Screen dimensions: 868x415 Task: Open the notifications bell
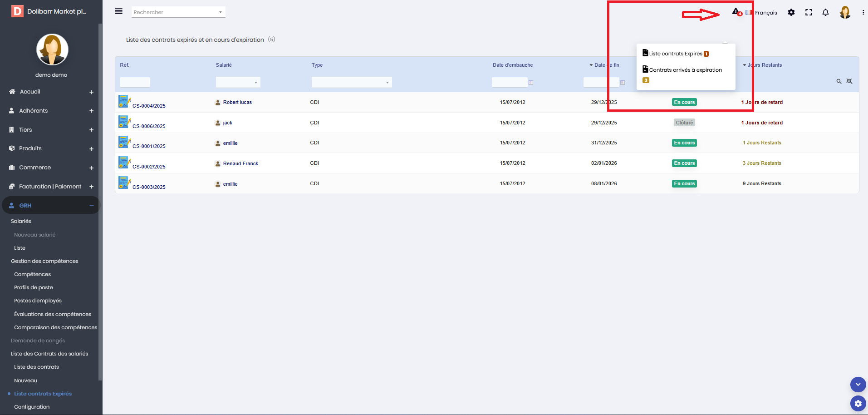point(825,13)
